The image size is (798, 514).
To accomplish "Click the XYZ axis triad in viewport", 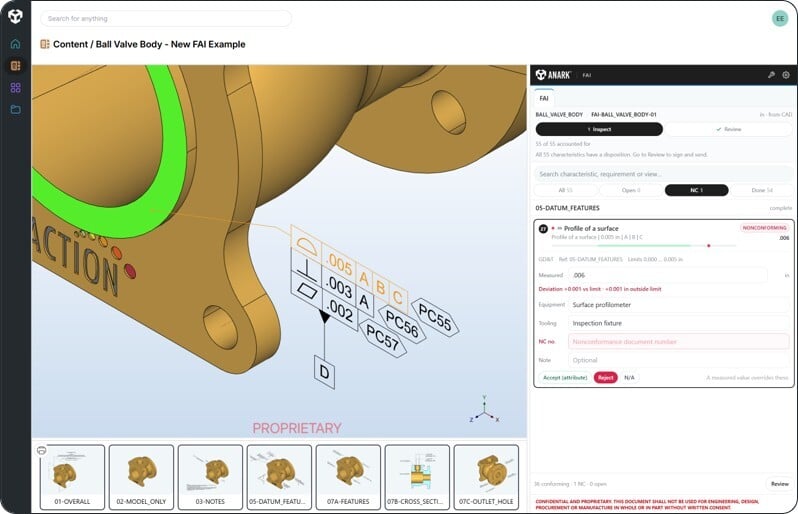I will pos(484,409).
